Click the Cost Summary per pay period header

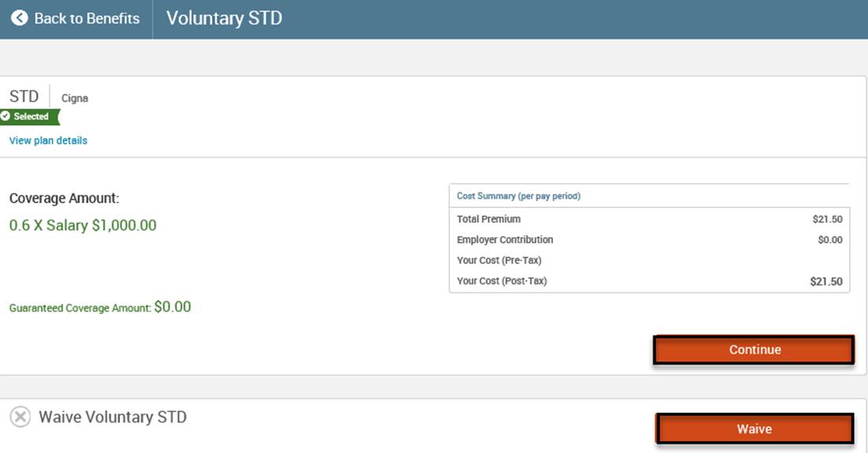[518, 195]
